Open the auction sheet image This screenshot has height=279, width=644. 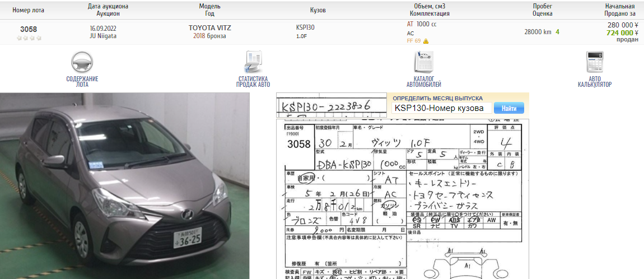click(403, 199)
